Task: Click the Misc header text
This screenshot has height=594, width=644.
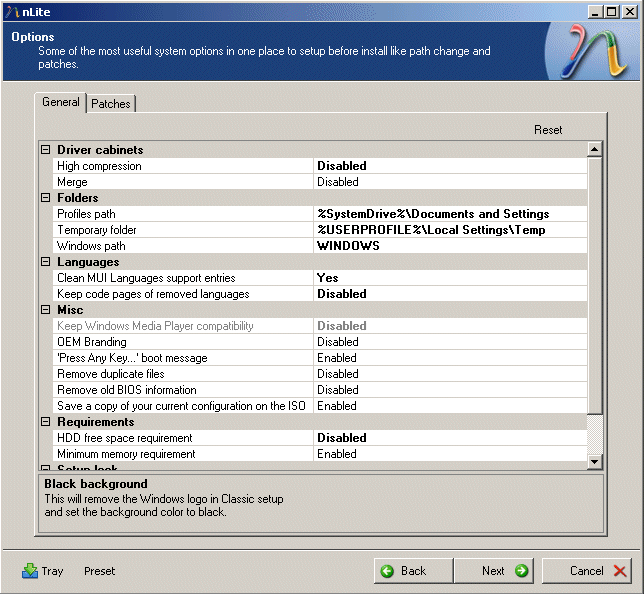Action: tap(70, 310)
